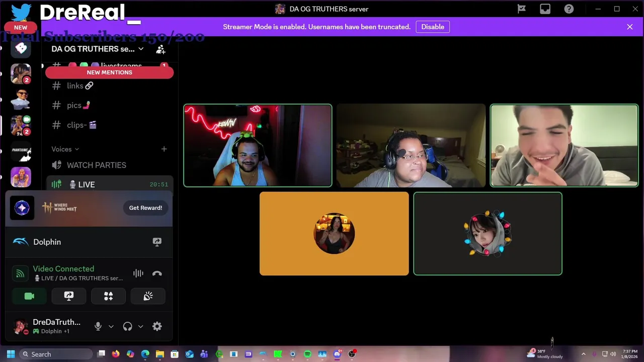Screen dimensions: 644x362
Task: Focus the video tile with neon sign
Action: pos(258,145)
